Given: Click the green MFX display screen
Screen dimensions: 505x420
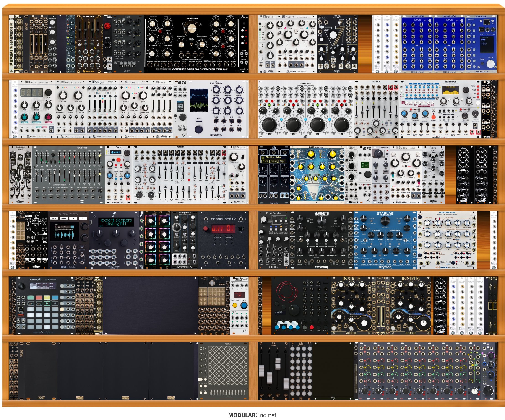Looking at the screenshot, I should pyautogui.click(x=365, y=165).
